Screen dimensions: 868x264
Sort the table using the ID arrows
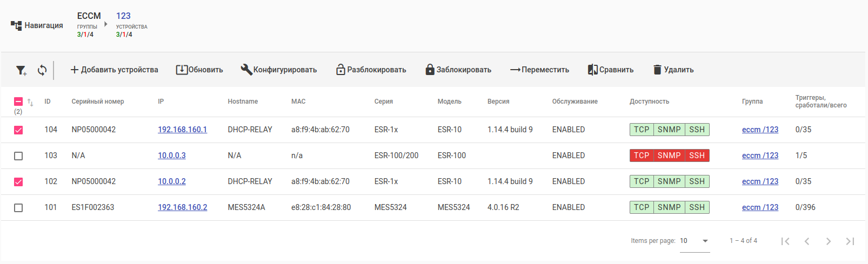[x=30, y=102]
